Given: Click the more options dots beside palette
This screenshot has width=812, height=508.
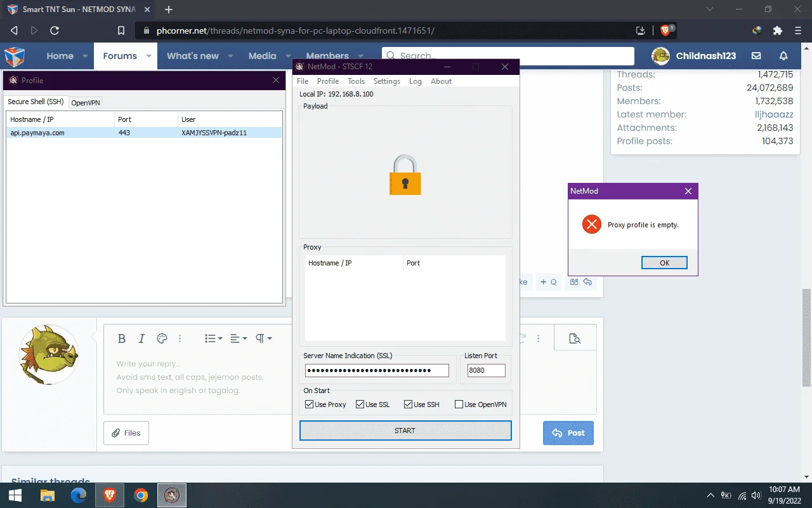Looking at the screenshot, I should [x=180, y=338].
